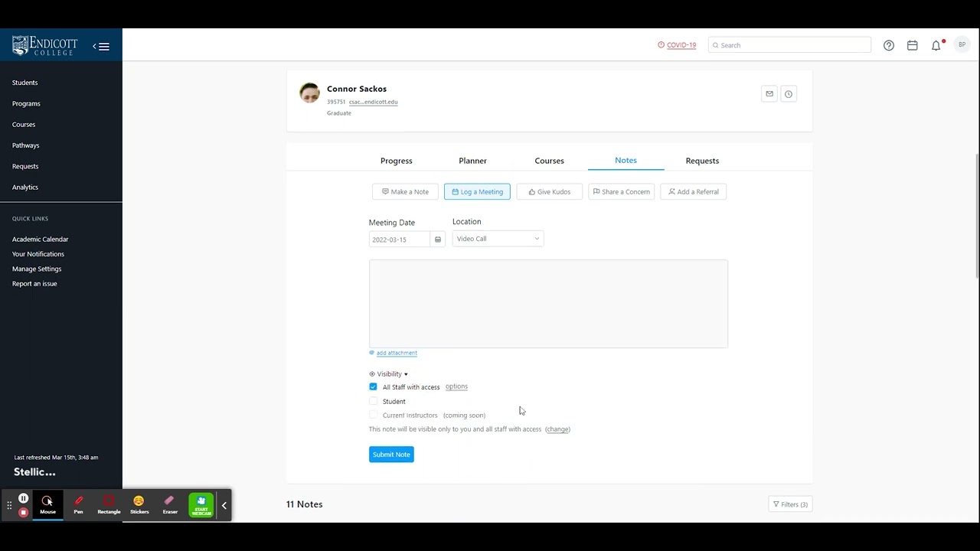
Task: Click the Submit Note button
Action: click(x=391, y=455)
